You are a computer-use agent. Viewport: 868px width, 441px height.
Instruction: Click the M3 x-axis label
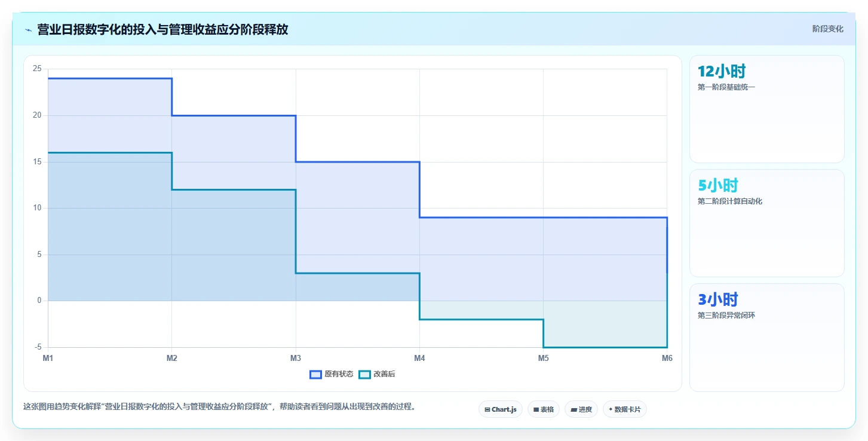coord(295,358)
